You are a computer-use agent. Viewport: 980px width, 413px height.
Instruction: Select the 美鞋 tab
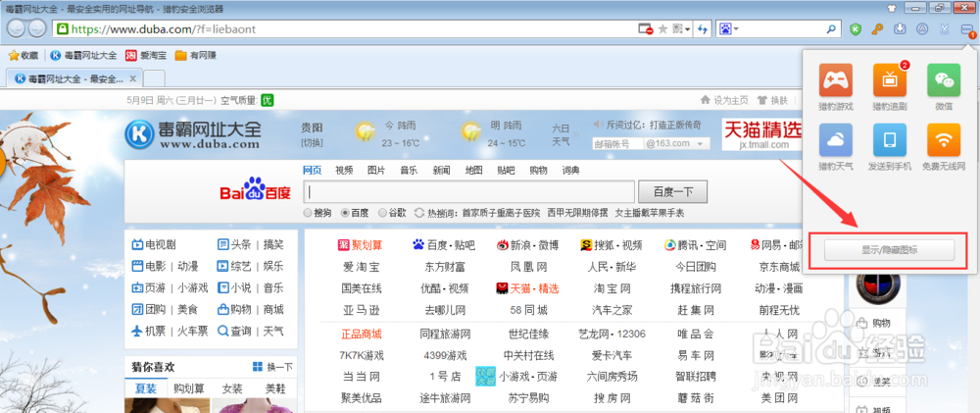coord(275,388)
